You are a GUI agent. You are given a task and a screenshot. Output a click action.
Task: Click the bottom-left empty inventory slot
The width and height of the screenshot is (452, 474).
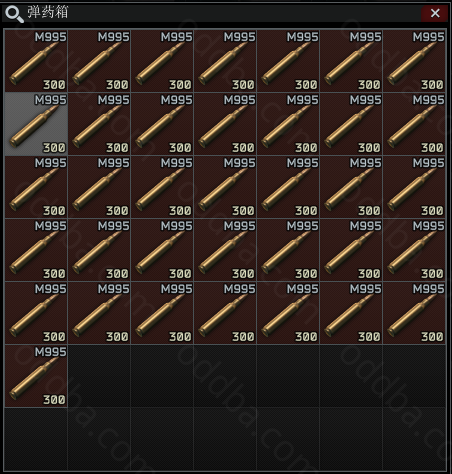[x=36, y=439]
